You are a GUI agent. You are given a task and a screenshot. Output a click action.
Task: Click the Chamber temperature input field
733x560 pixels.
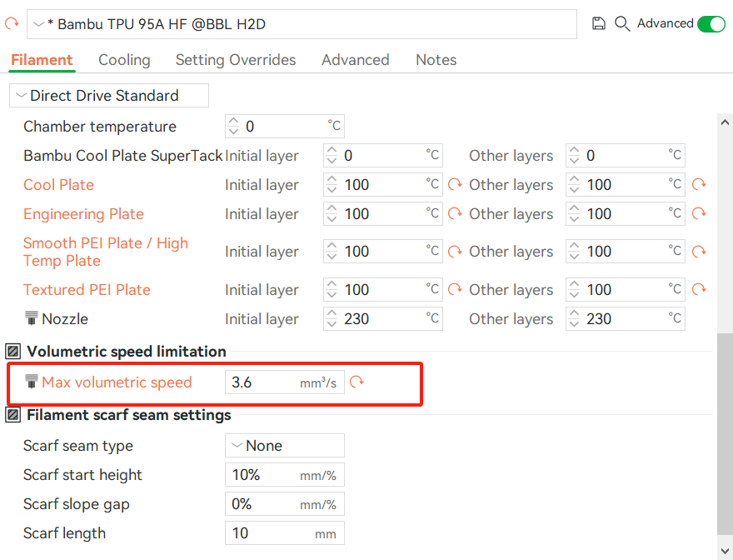(285, 127)
